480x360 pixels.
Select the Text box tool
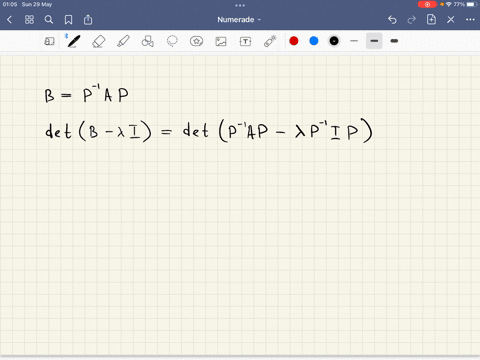click(245, 41)
